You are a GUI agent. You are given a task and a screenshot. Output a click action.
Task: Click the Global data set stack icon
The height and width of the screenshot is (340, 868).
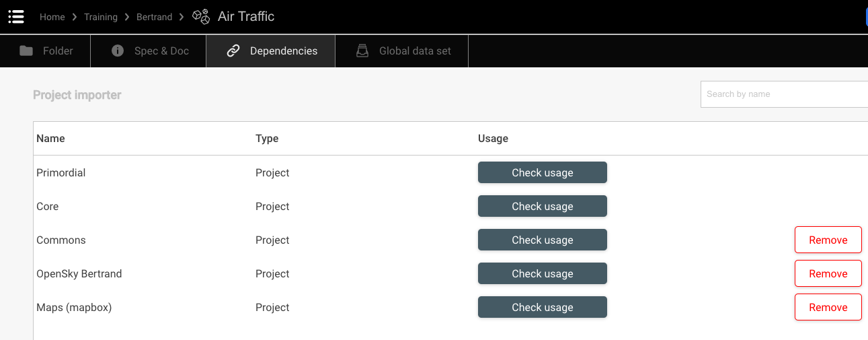[x=362, y=51]
